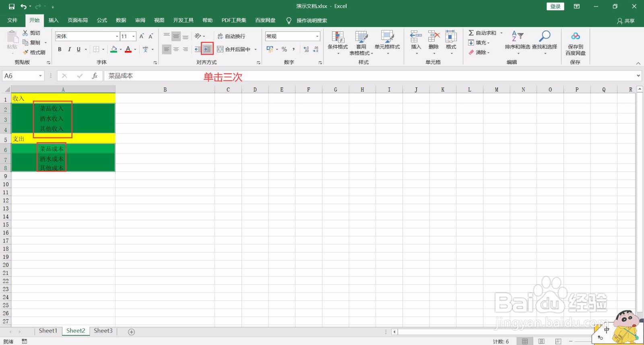Open the font size dropdown
This screenshot has width=644, height=345.
pos(134,36)
